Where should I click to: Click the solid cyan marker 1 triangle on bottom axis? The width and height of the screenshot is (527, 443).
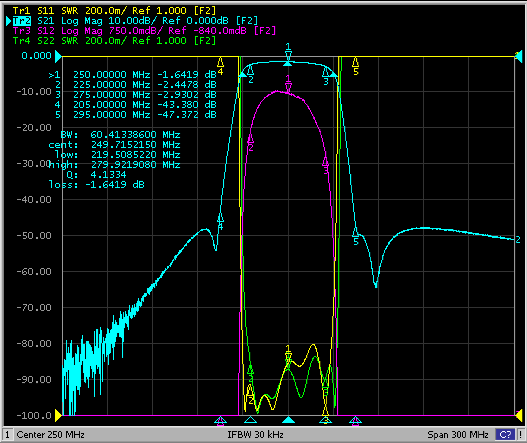coord(288,419)
